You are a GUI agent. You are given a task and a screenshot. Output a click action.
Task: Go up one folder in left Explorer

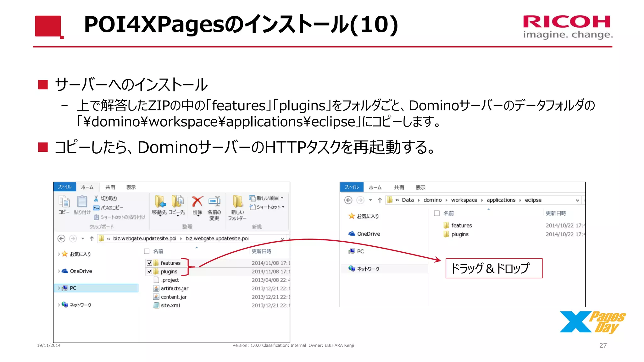[92, 239]
